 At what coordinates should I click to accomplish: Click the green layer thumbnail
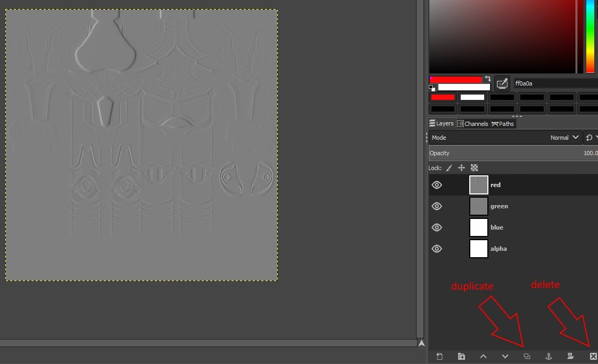[x=479, y=206]
